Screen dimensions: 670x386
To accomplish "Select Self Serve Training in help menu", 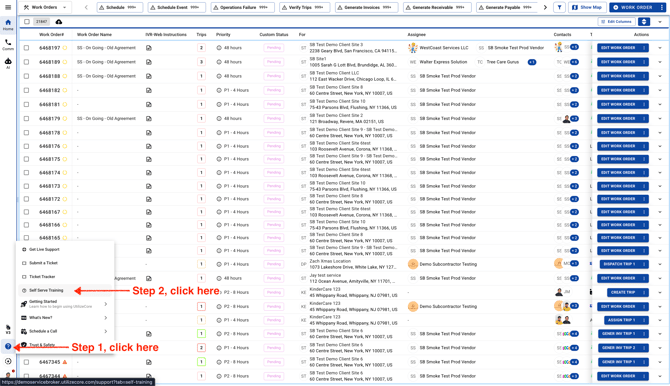I will [65, 290].
